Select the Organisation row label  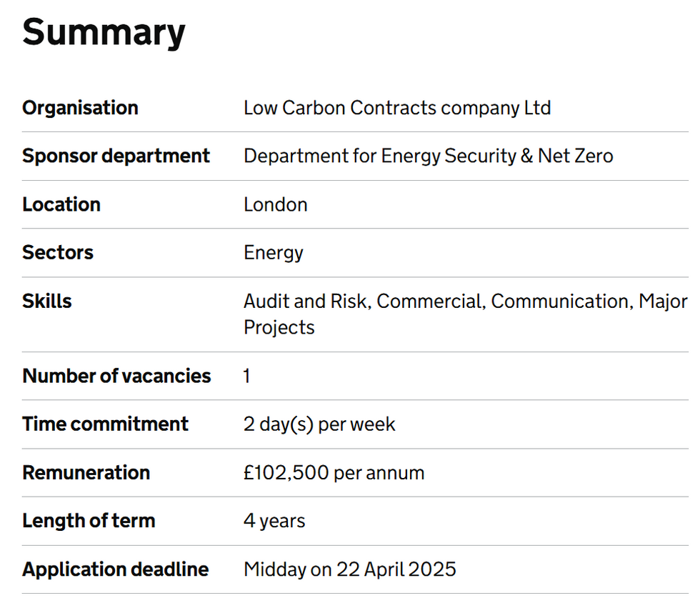coord(80,108)
